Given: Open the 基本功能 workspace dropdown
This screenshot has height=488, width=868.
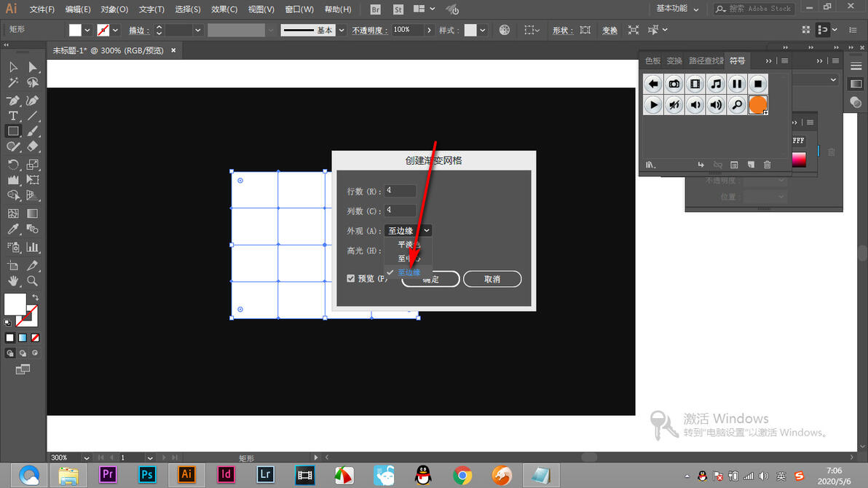Looking at the screenshot, I should click(x=677, y=9).
